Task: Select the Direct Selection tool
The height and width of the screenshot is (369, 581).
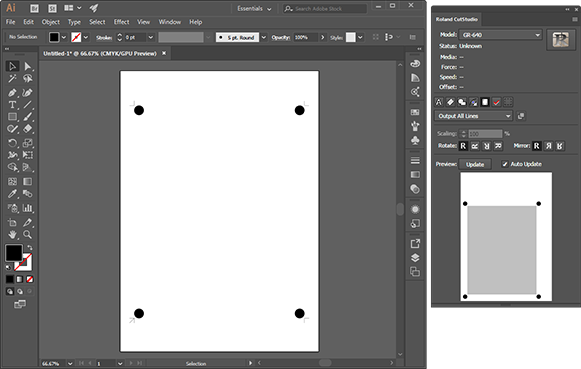Action: [27, 66]
